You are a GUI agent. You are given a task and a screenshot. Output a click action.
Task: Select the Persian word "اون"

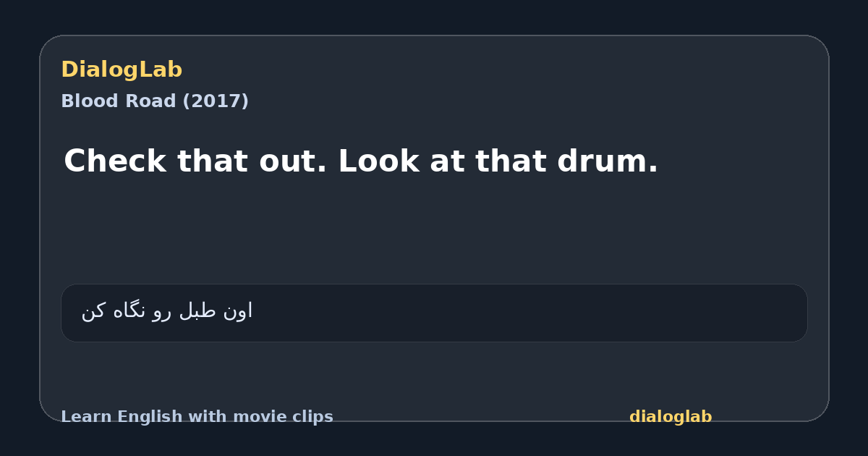point(237,311)
